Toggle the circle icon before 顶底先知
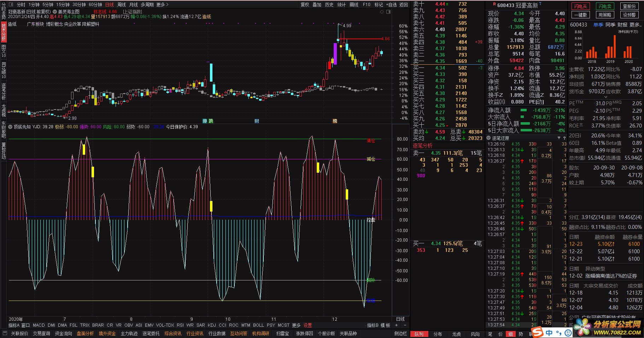Screen dimensions: 644x338 click(11, 126)
